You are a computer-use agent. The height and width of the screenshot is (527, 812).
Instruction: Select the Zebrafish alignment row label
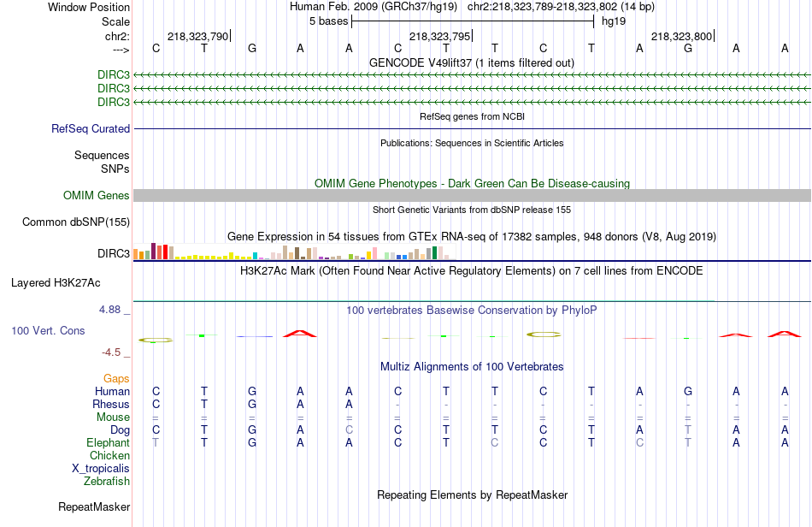coord(107,482)
